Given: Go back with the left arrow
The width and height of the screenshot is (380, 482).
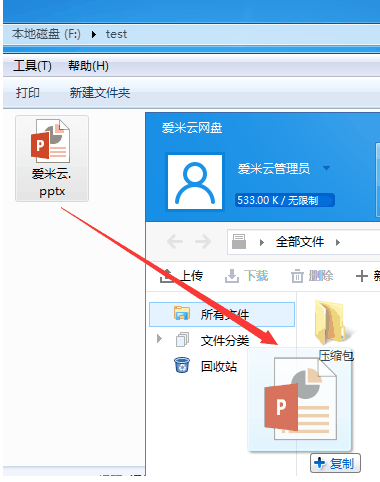Looking at the screenshot, I should [175, 241].
